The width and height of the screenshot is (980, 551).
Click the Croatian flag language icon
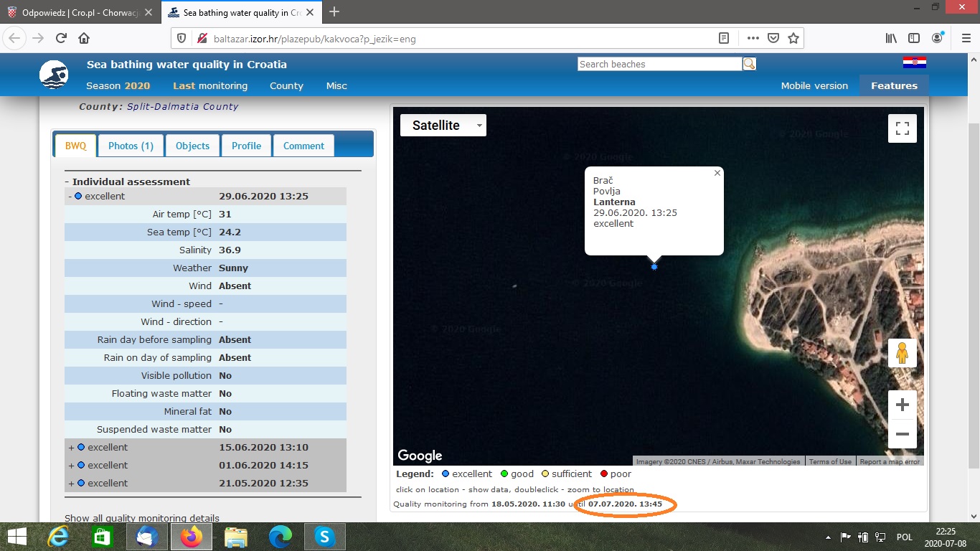pyautogui.click(x=914, y=62)
